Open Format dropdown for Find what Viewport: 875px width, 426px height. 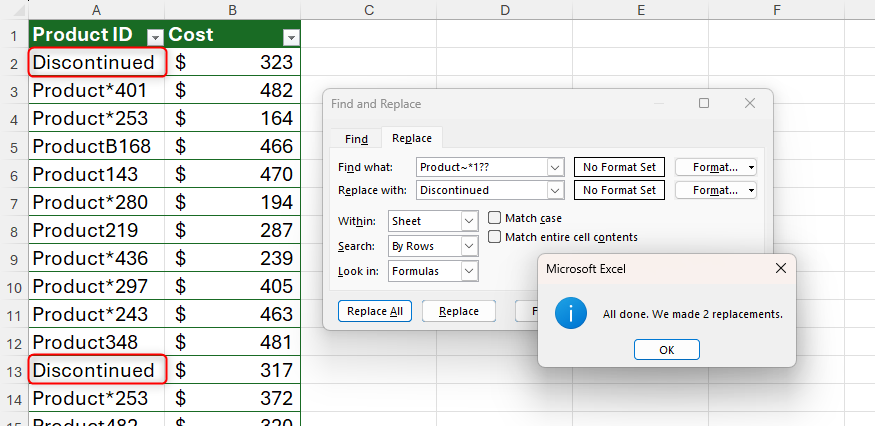(716, 167)
